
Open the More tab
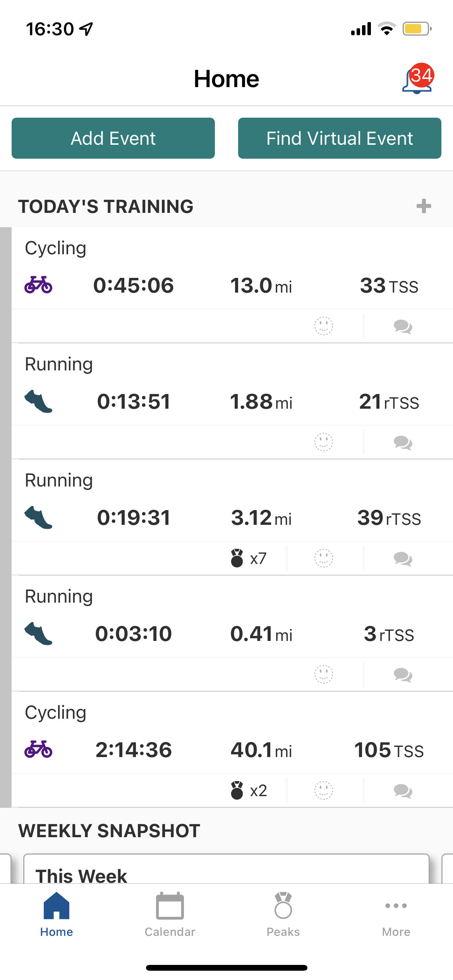point(396,914)
